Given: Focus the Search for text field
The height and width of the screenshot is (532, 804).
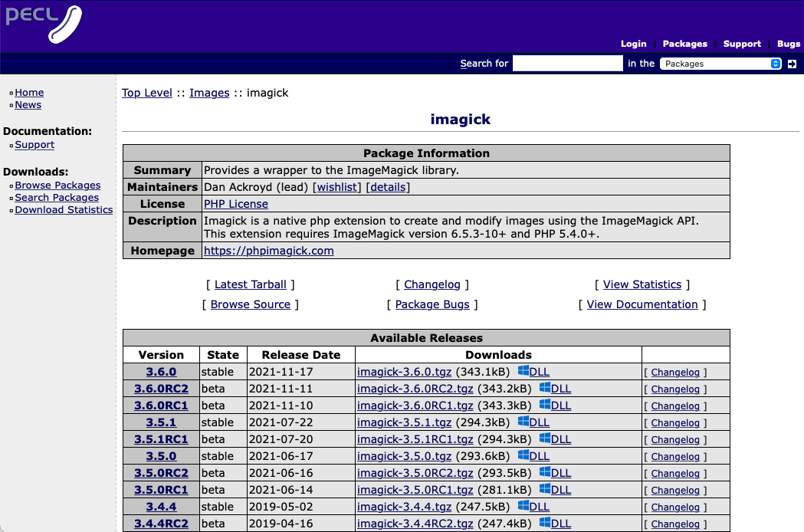Looking at the screenshot, I should [x=568, y=64].
